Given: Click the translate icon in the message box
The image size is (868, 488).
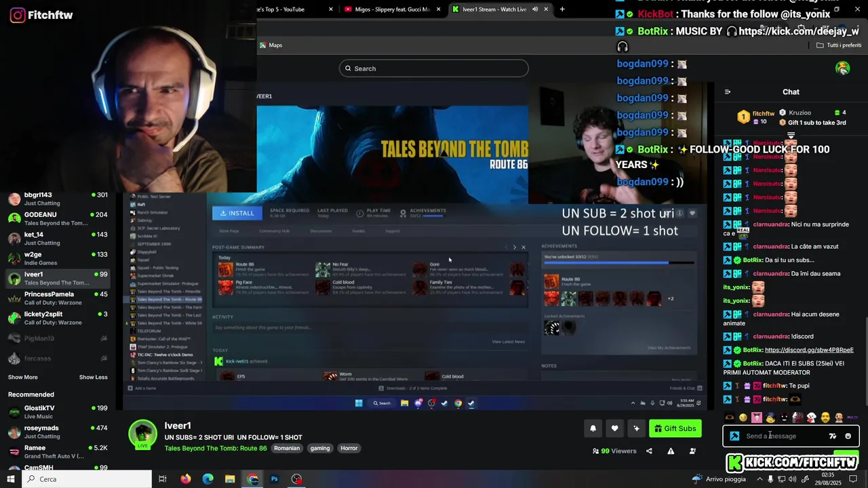Looking at the screenshot, I should (x=833, y=436).
